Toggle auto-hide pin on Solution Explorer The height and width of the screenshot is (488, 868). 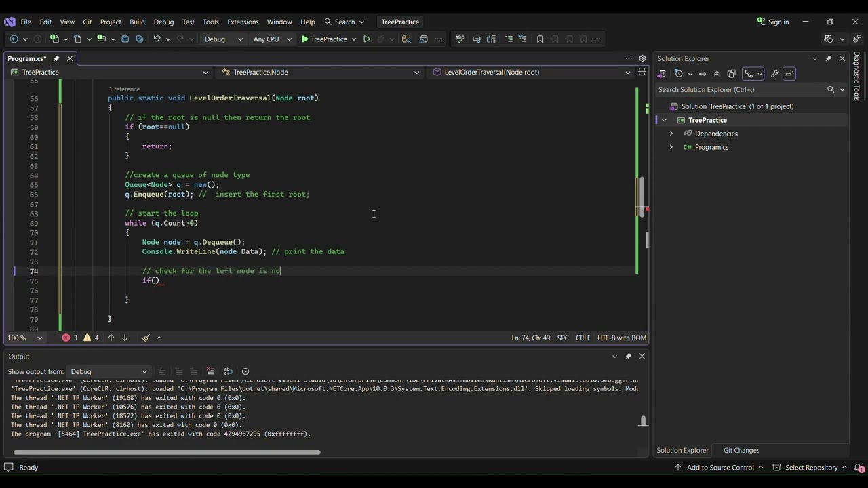coord(828,58)
